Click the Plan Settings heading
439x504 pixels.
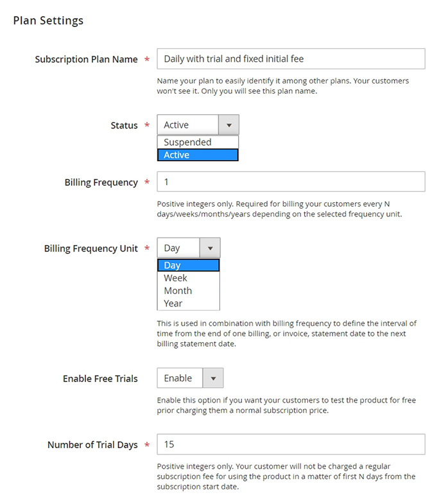(48, 21)
